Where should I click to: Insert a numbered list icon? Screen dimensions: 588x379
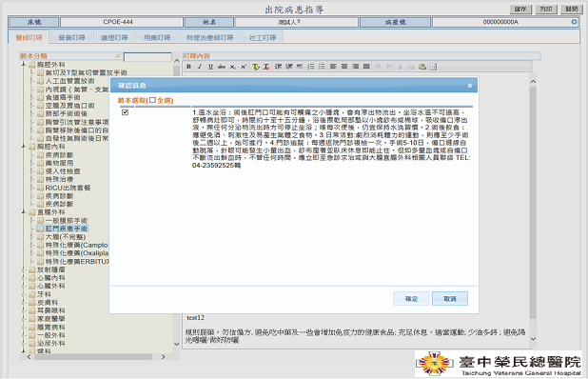[x=311, y=67]
